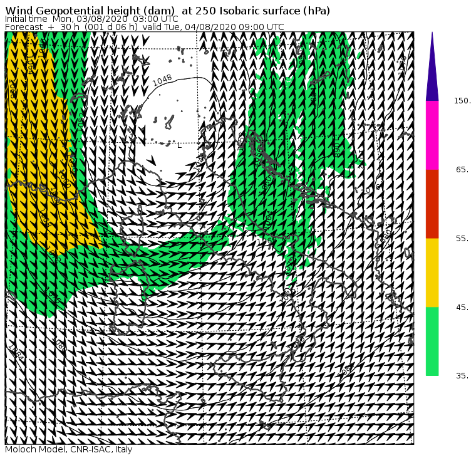Click the red 55–65 legend color band
This screenshot has height=458, width=476.
coord(432,204)
